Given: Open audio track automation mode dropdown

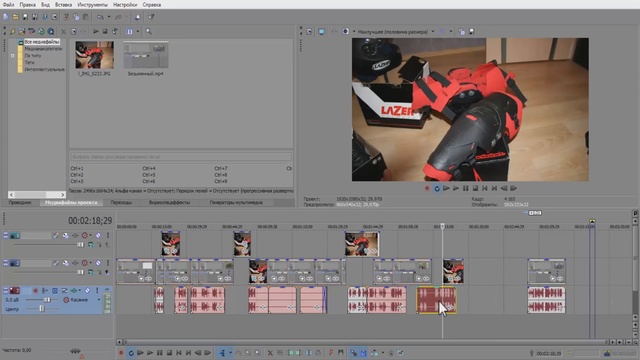Looking at the screenshot, I should (x=98, y=300).
